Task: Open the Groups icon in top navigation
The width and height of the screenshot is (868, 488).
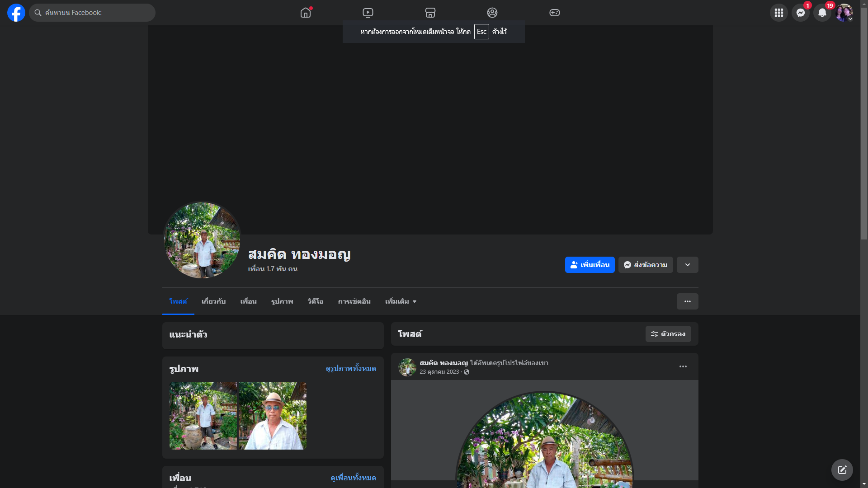Action: 492,13
